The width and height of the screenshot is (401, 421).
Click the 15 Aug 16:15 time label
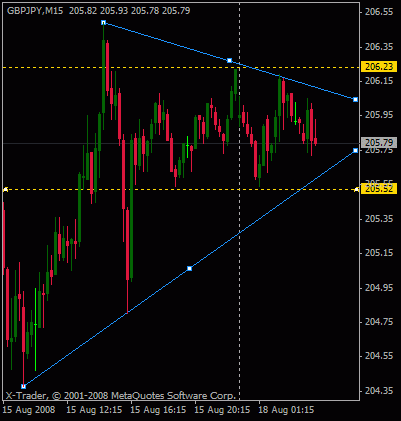coord(158,410)
